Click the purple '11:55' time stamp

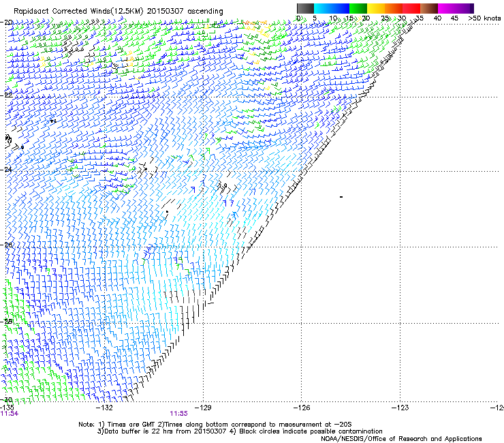(x=178, y=414)
